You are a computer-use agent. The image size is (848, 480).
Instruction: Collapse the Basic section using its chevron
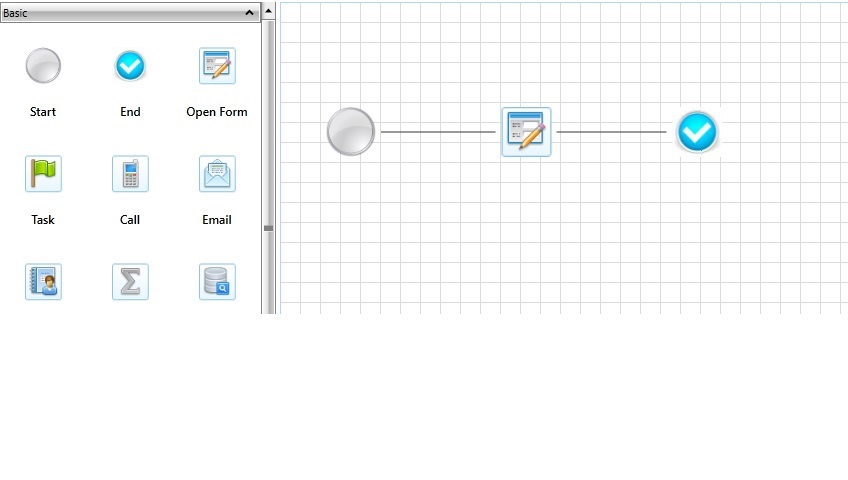tap(249, 12)
